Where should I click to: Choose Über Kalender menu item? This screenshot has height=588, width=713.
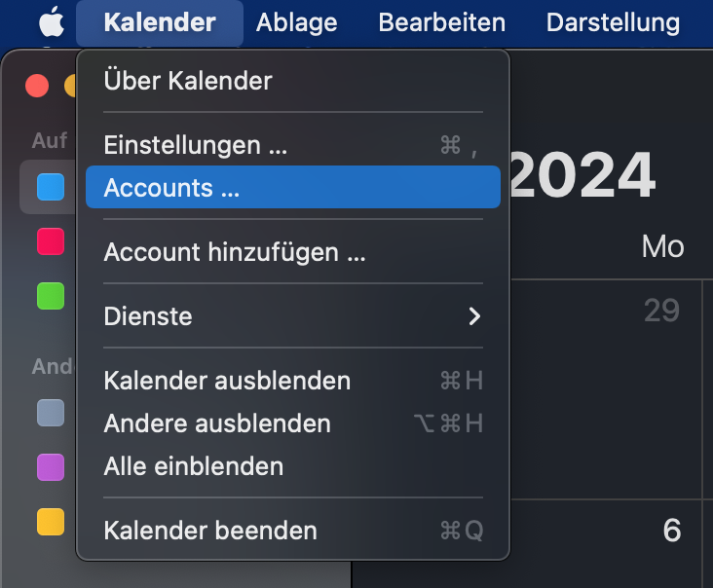293,81
